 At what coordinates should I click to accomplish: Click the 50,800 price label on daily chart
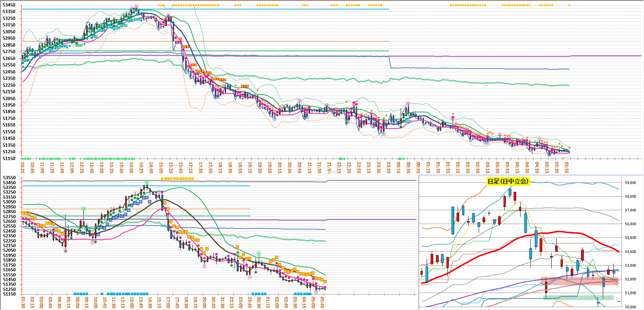630,307
